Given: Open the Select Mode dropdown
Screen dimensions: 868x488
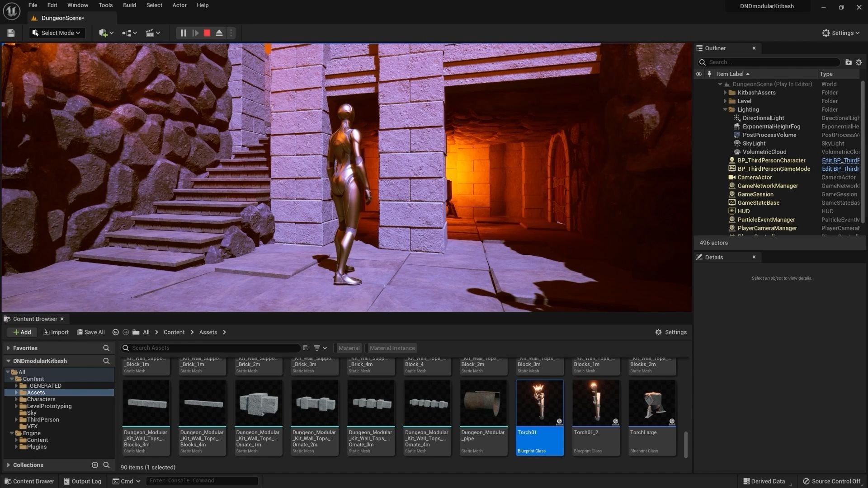Looking at the screenshot, I should (57, 33).
